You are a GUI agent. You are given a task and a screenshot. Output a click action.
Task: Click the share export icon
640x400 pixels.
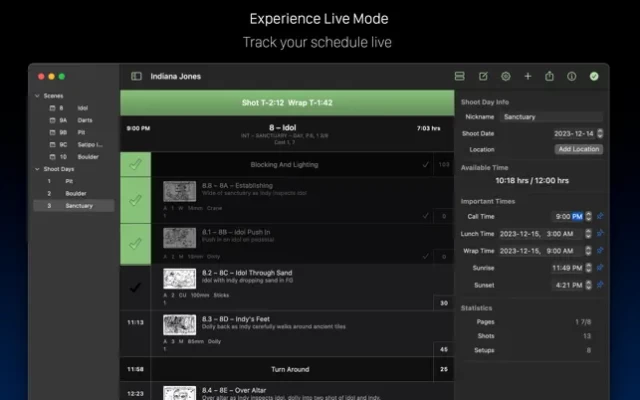(549, 76)
